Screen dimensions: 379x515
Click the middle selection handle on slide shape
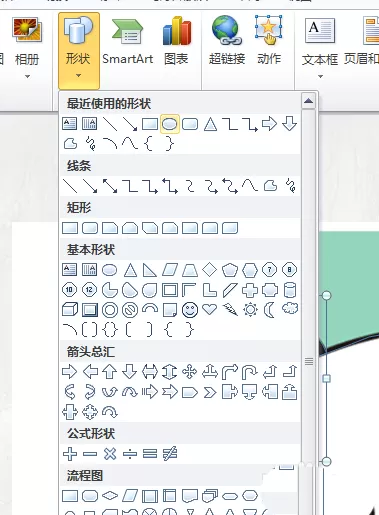(x=327, y=378)
